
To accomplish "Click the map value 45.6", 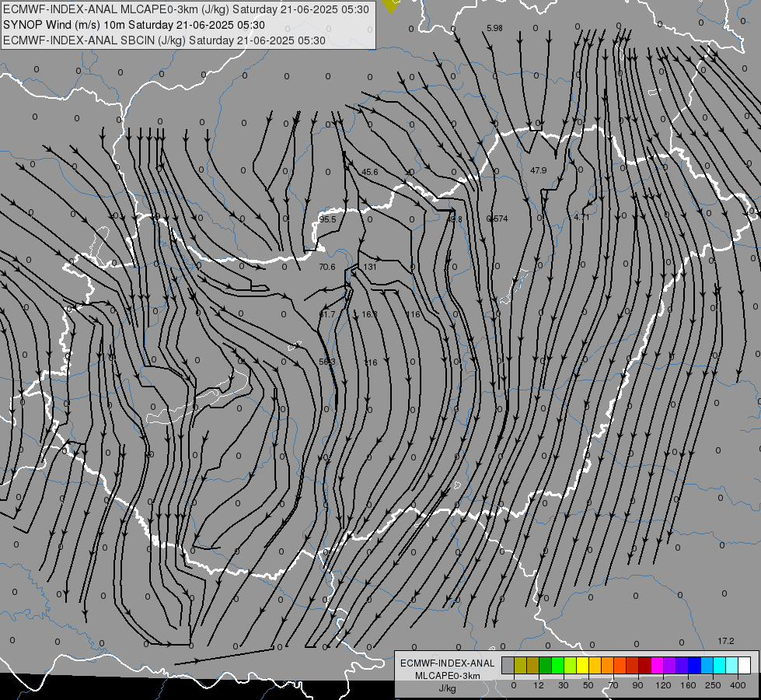I will click(370, 172).
